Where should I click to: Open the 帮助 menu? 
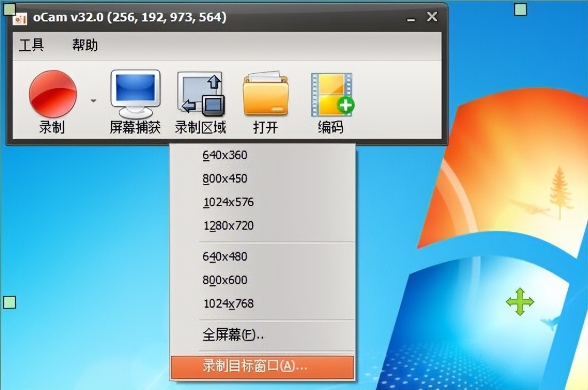click(x=85, y=45)
